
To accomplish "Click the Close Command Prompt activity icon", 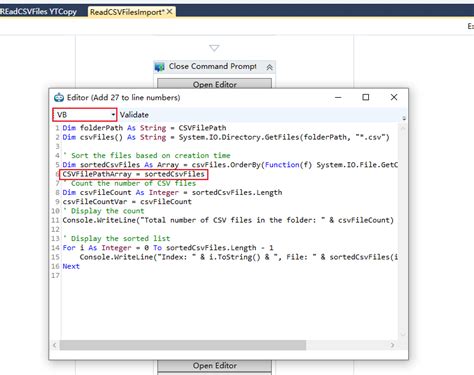I will (x=160, y=67).
